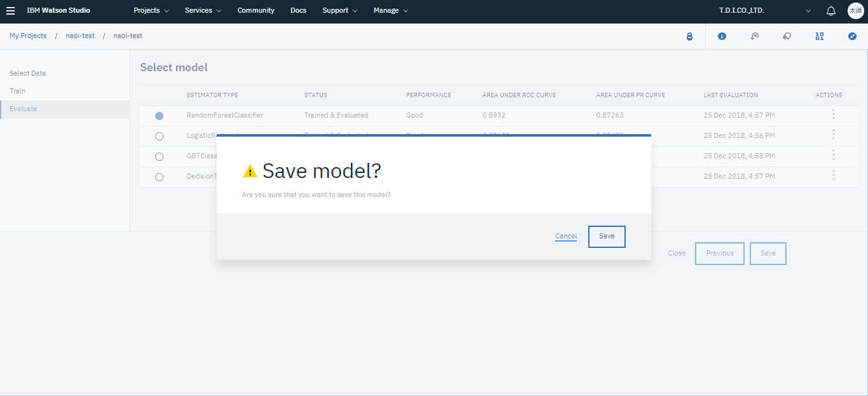Expand the Services dropdown menu

coord(203,11)
